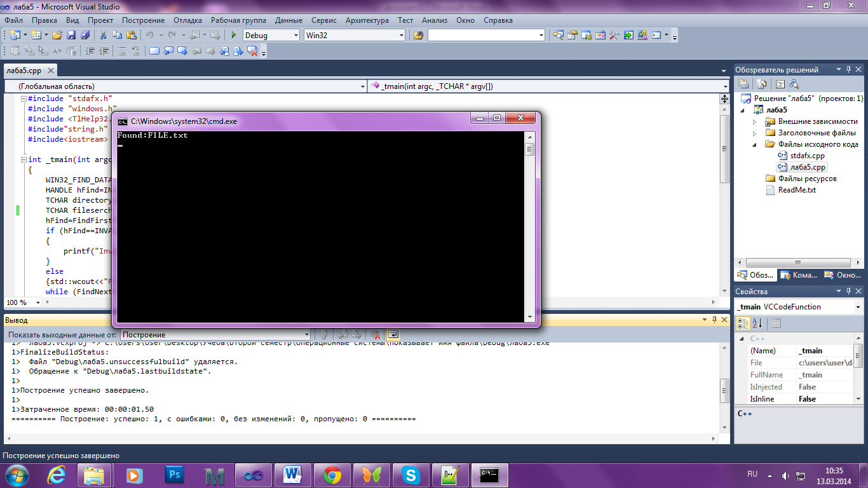This screenshot has height=488, width=868.
Task: Go to the next bookmark icon
Action: [x=182, y=51]
